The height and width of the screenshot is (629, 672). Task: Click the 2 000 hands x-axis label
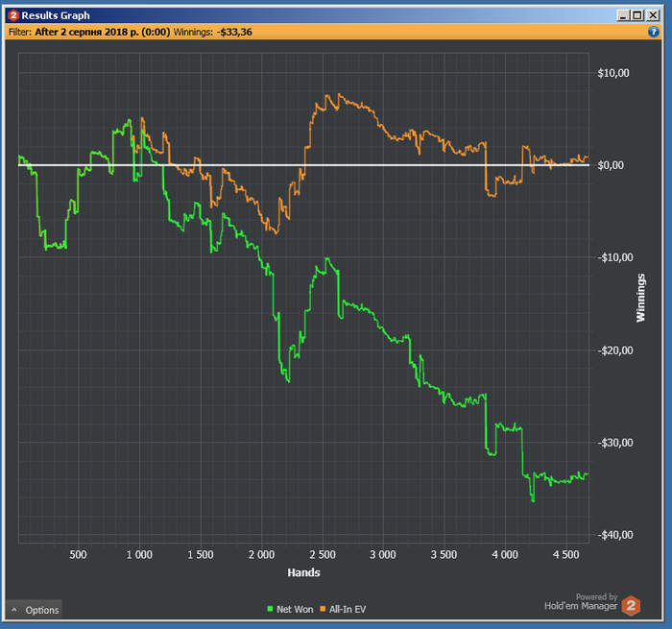pyautogui.click(x=261, y=555)
